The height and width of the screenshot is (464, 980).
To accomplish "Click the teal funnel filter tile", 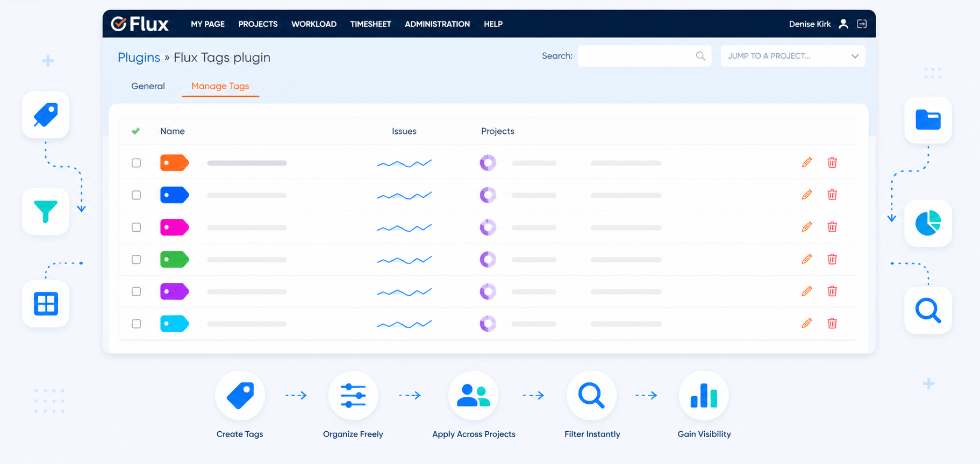I will pyautogui.click(x=46, y=211).
